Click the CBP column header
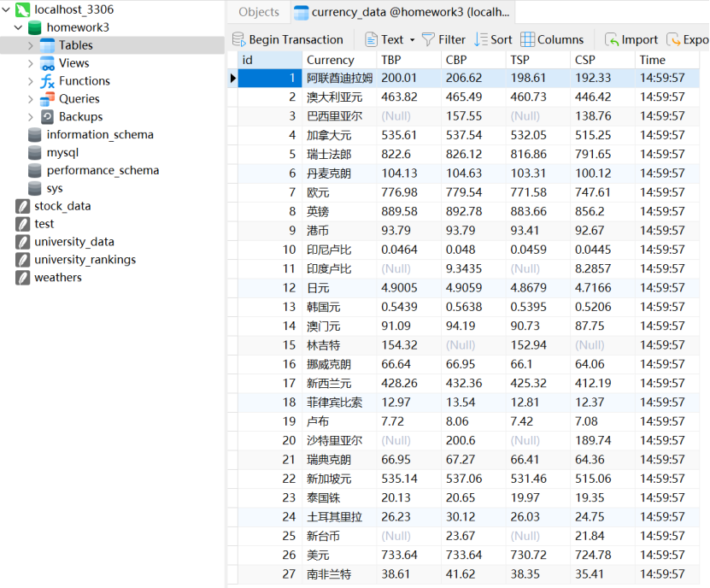Viewport: 710px width, 588px height. [473, 60]
